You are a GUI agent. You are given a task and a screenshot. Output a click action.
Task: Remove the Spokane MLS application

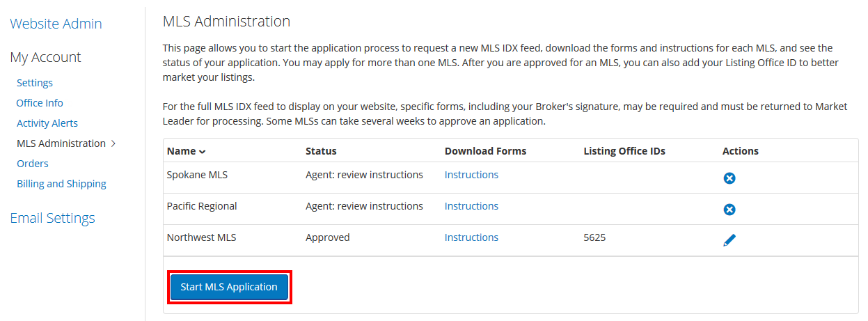pos(729,178)
